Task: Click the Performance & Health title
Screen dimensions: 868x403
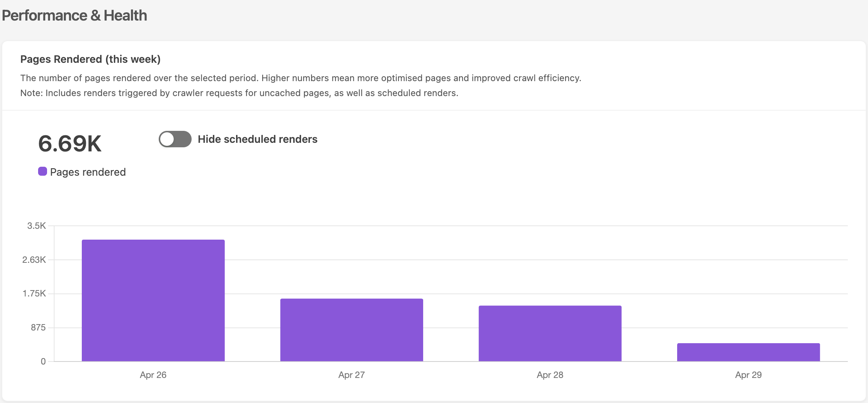Action: (74, 15)
